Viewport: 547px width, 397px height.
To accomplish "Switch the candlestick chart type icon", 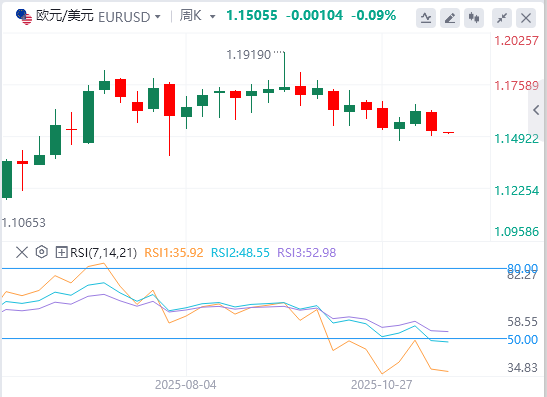I will [474, 18].
